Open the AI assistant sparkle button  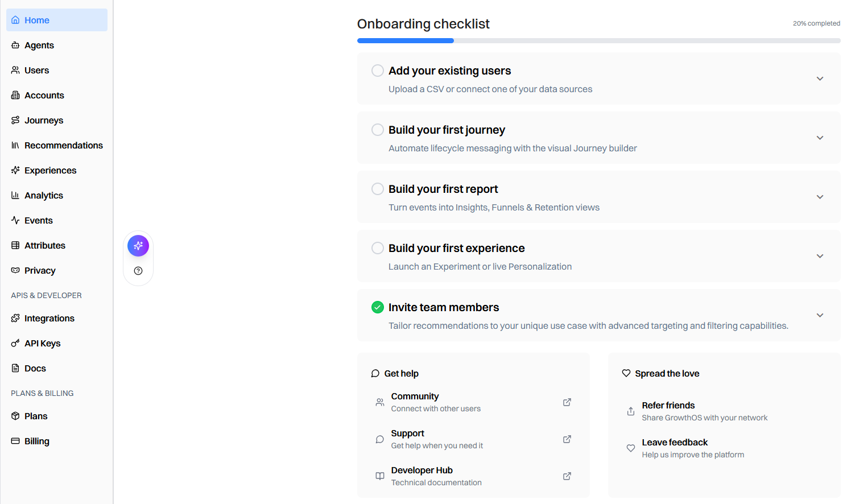[138, 246]
